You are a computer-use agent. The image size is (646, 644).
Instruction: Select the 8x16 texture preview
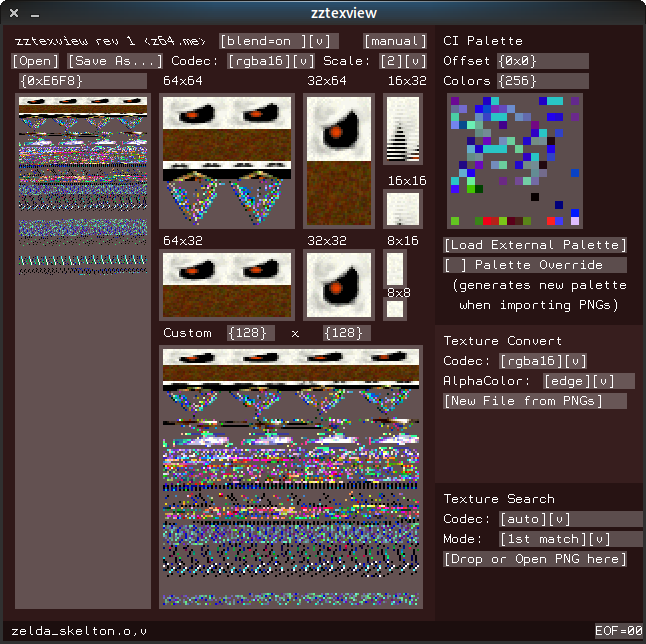tap(395, 269)
